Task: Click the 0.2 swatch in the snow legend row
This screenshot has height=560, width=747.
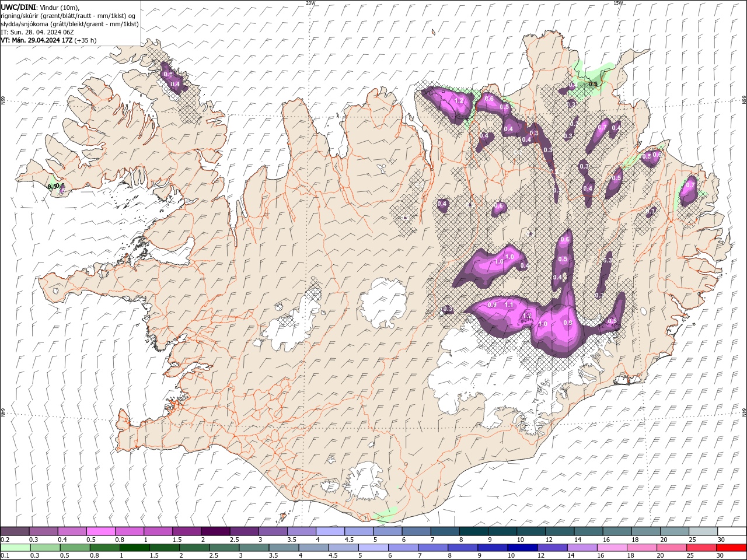Action: click(15, 531)
